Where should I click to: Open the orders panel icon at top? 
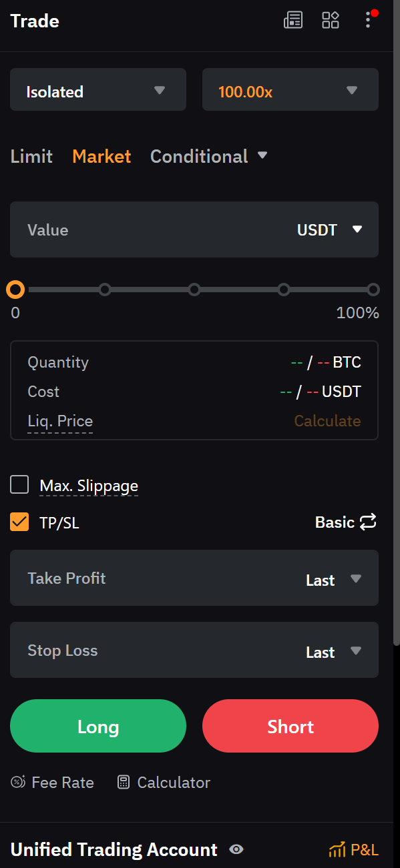(x=292, y=20)
